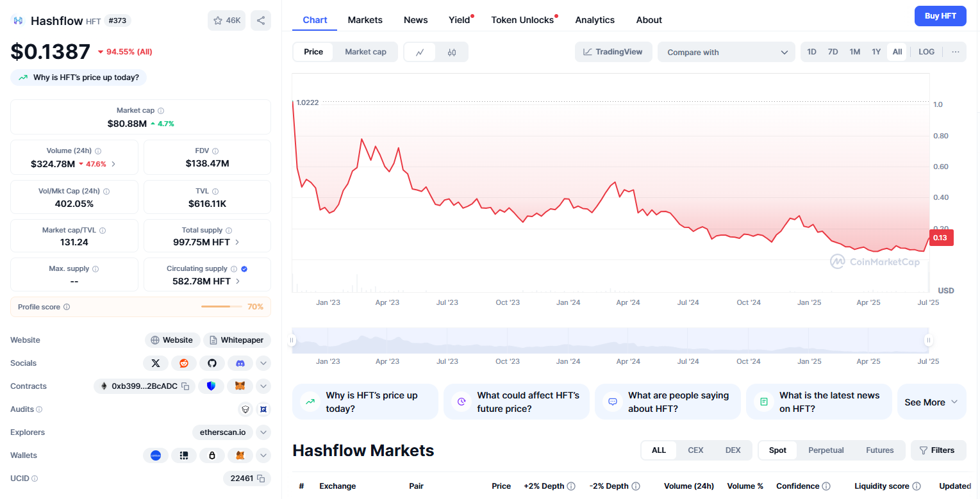Click the blue shield icon in Contracts row
Image resolution: width=980 pixels, height=499 pixels.
pyautogui.click(x=212, y=386)
